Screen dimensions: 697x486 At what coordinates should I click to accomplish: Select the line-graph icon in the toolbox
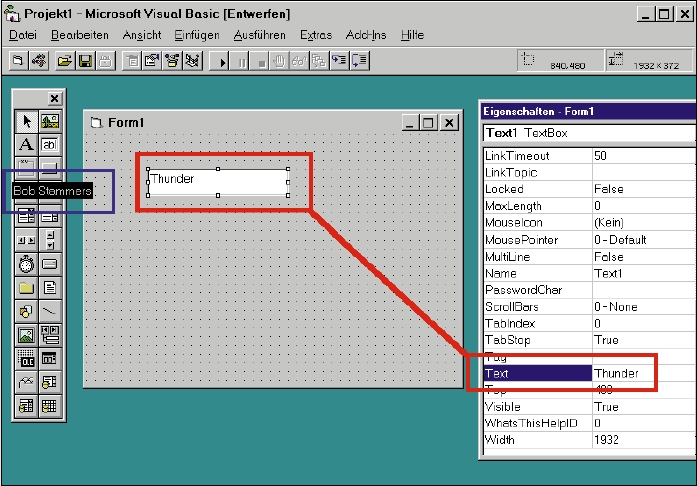pyautogui.click(x=26, y=382)
